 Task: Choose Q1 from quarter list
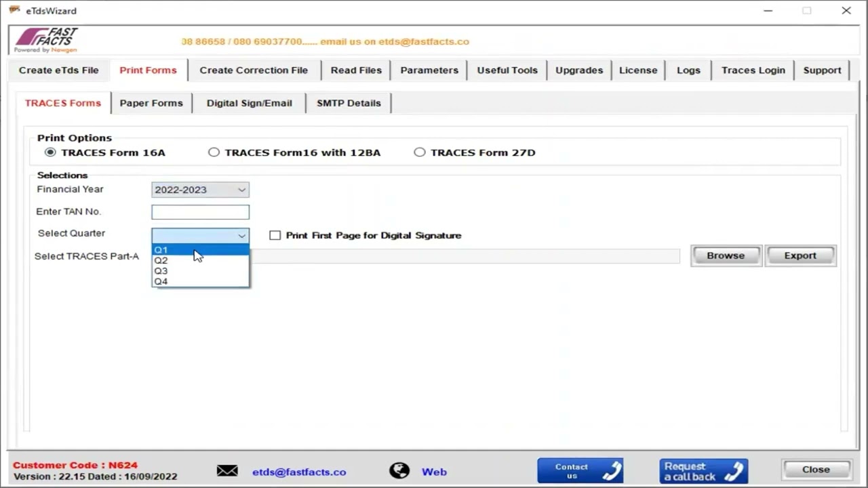[x=200, y=250]
